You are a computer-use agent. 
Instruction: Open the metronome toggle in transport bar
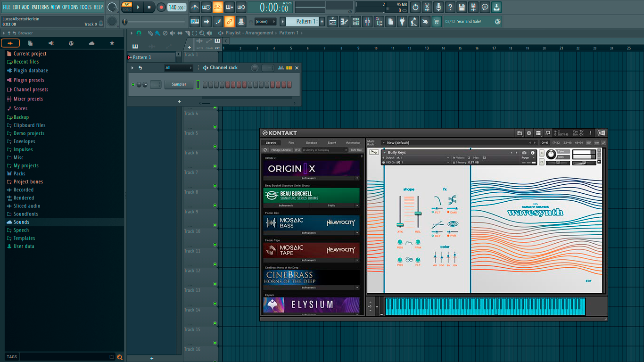click(x=194, y=7)
